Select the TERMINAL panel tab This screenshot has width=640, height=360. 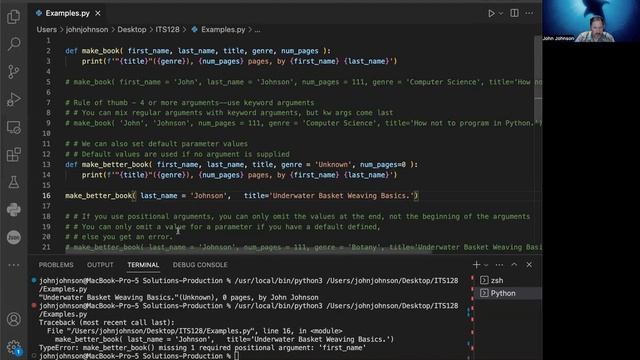point(143,265)
